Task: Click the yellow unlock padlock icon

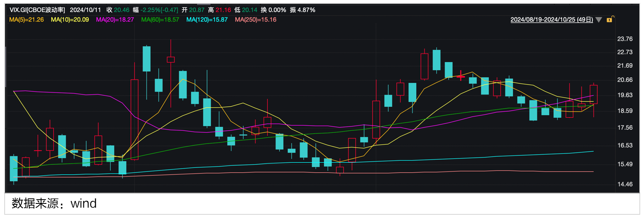Action: coord(609,19)
